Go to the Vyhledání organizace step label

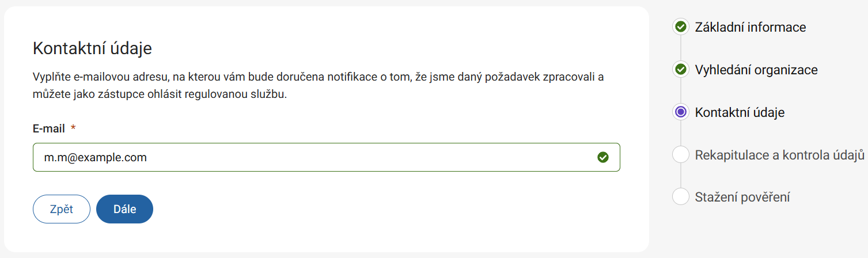(756, 70)
